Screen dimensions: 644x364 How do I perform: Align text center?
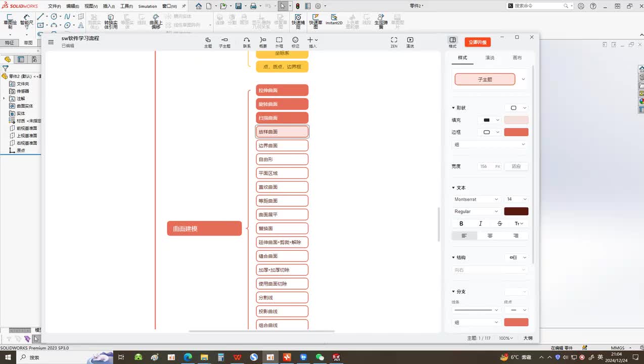pos(490,236)
